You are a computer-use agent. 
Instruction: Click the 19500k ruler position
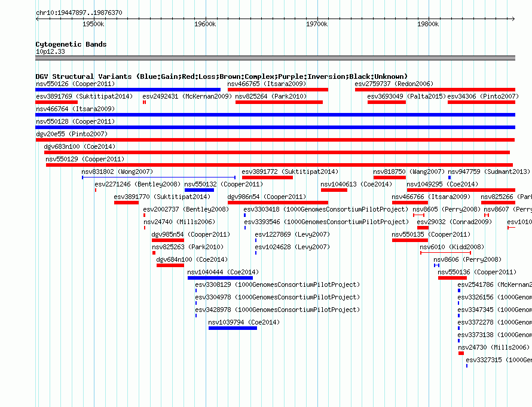coord(94,24)
